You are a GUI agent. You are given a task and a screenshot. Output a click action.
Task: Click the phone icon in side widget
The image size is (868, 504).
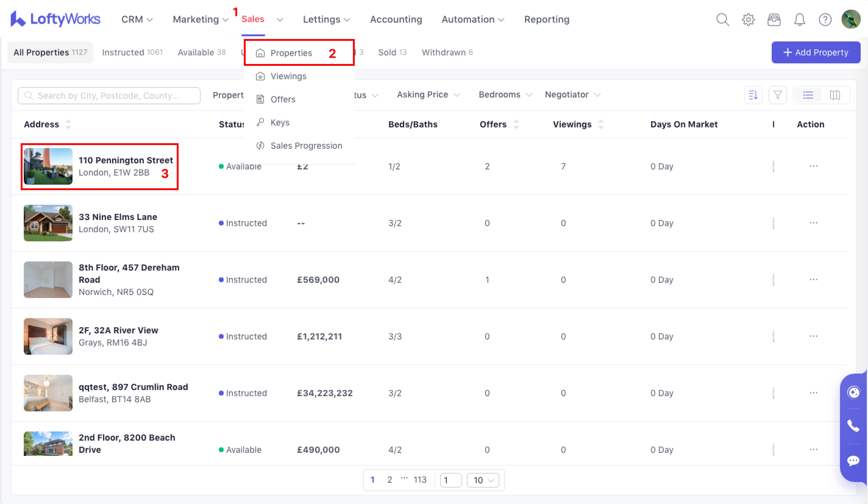(x=853, y=426)
